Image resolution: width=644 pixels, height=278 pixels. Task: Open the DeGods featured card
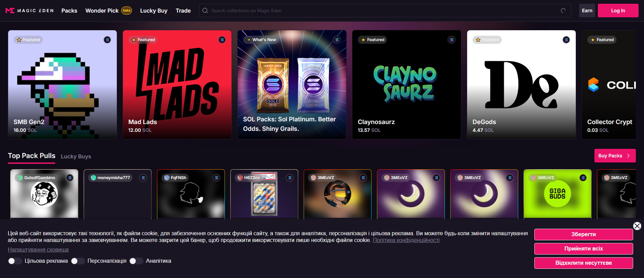[x=521, y=85]
